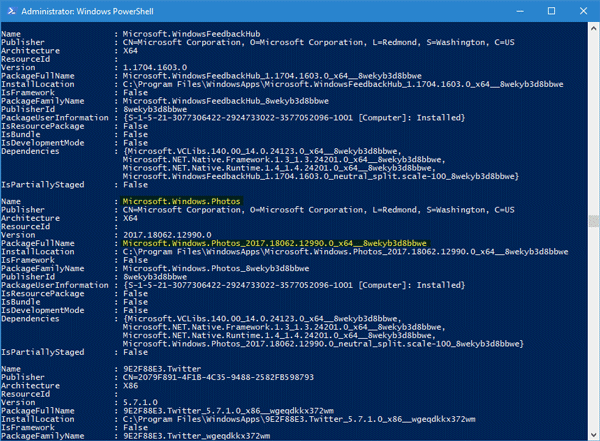Screen dimensions: 600x441
Task: Click the 9E2F88E3.Twitter name value
Action: 162,369
